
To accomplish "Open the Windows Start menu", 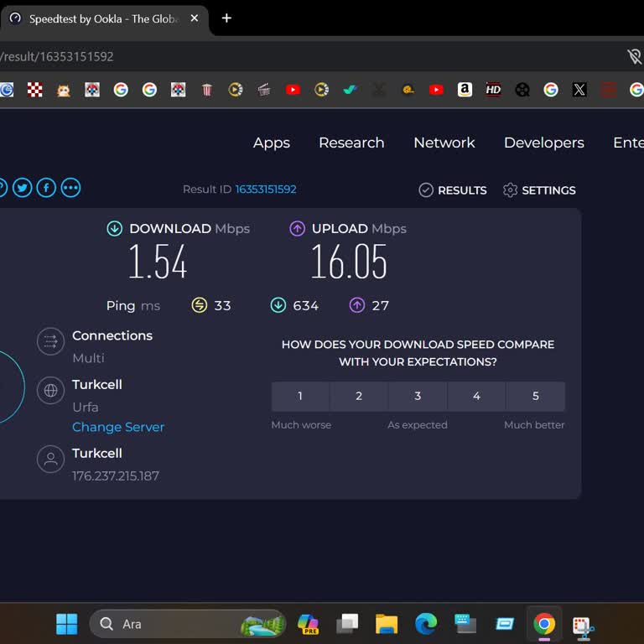I will (66, 624).
